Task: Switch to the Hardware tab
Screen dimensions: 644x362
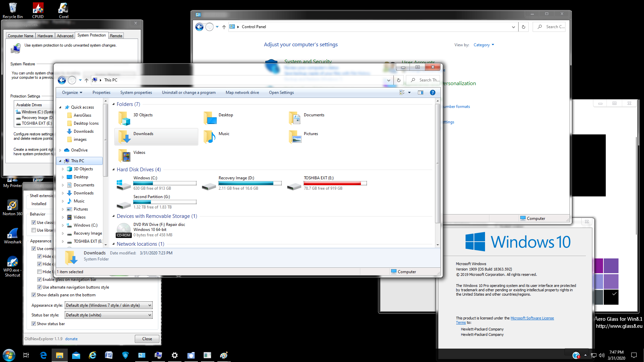Action: [x=45, y=36]
